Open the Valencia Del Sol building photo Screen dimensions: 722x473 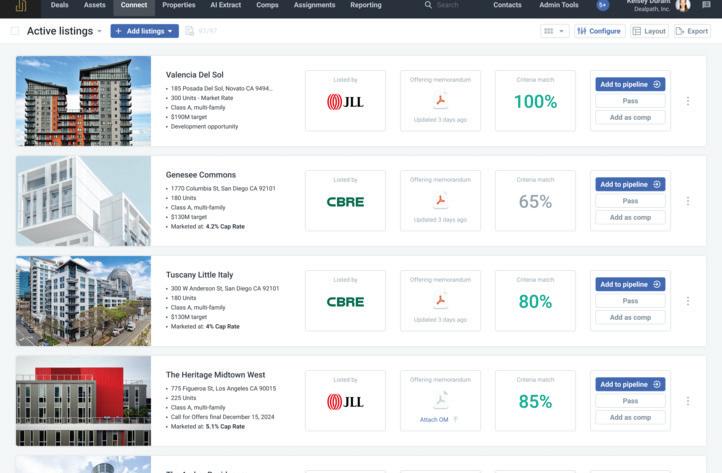point(83,101)
